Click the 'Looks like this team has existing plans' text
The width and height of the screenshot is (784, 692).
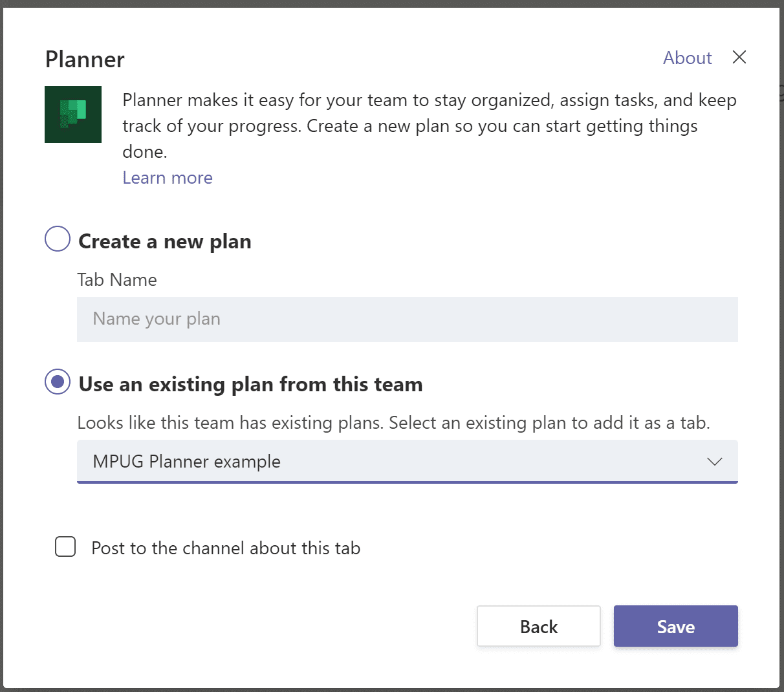point(393,423)
